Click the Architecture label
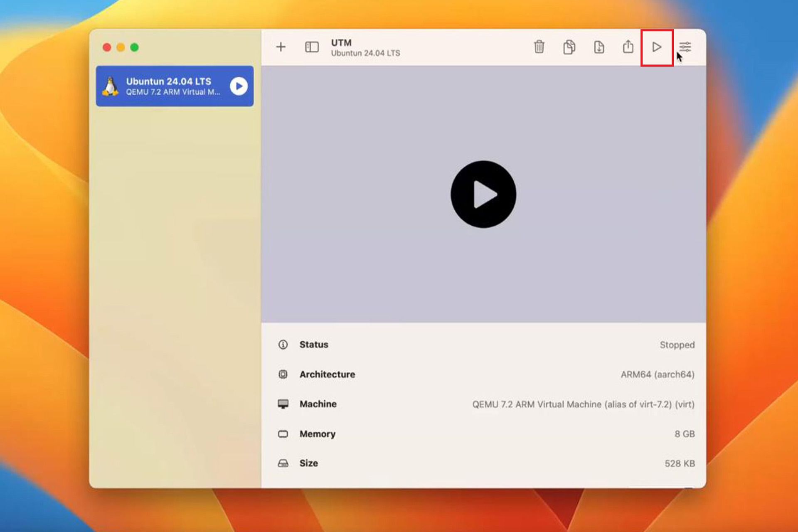 (x=327, y=374)
